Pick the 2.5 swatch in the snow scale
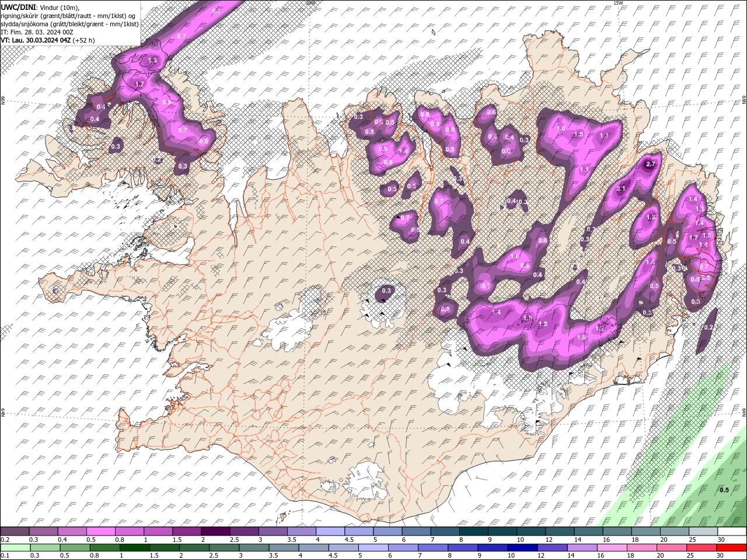The height and width of the screenshot is (560, 747). pyautogui.click(x=244, y=531)
